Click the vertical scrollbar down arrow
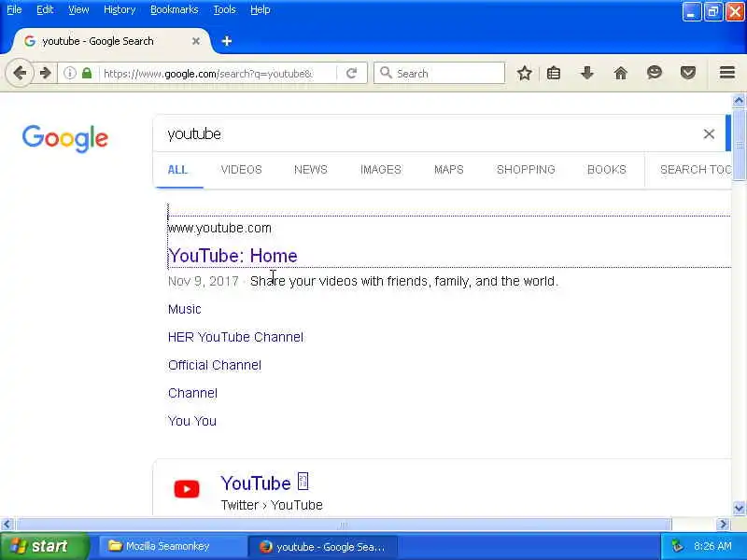The image size is (747, 560). (x=739, y=508)
